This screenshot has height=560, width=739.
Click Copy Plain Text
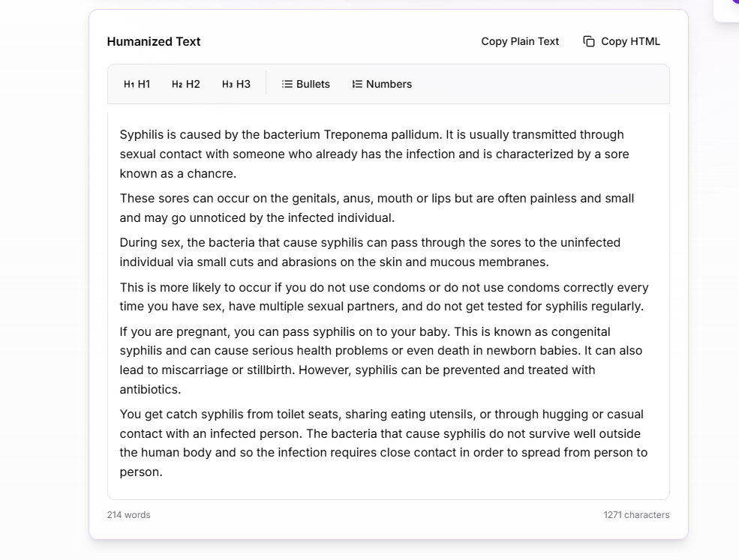click(x=520, y=41)
